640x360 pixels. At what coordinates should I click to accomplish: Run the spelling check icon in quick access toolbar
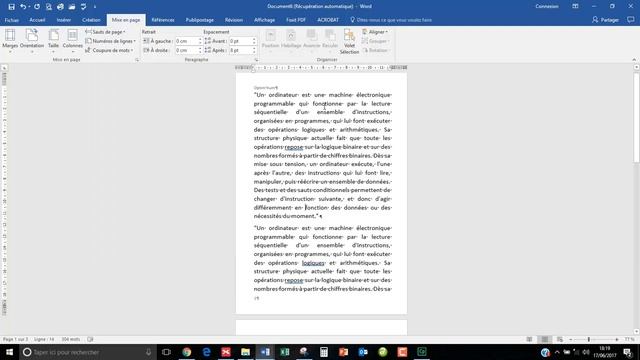click(x=84, y=7)
